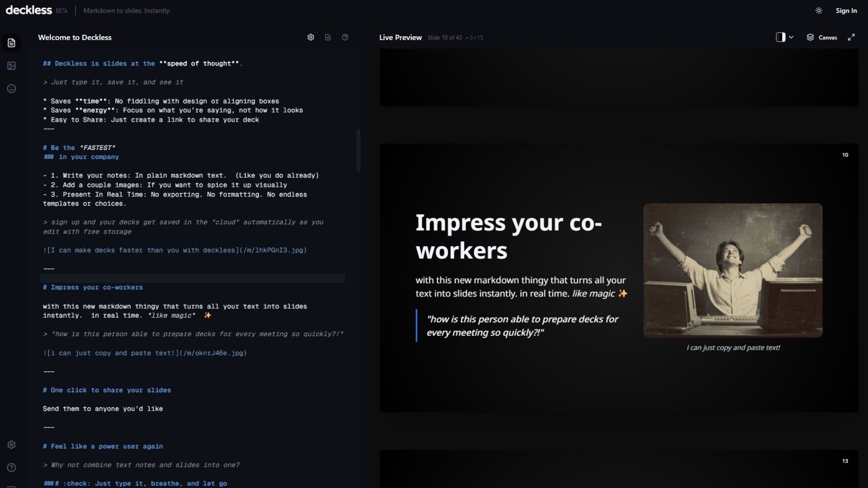The height and width of the screenshot is (488, 868).
Task: Click the Sign In button
Action: [846, 11]
